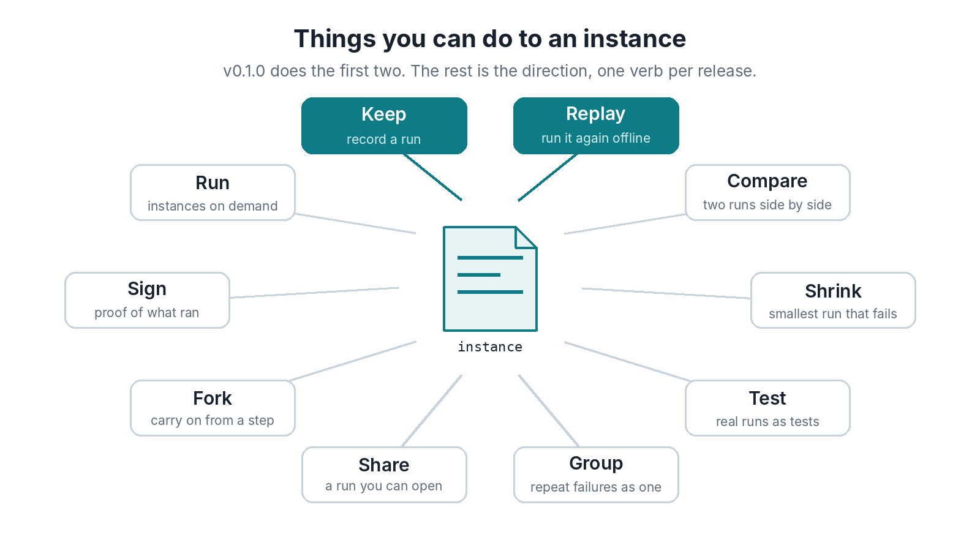Image resolution: width=980 pixels, height=551 pixels.
Task: Choose the Test card
Action: pos(767,408)
